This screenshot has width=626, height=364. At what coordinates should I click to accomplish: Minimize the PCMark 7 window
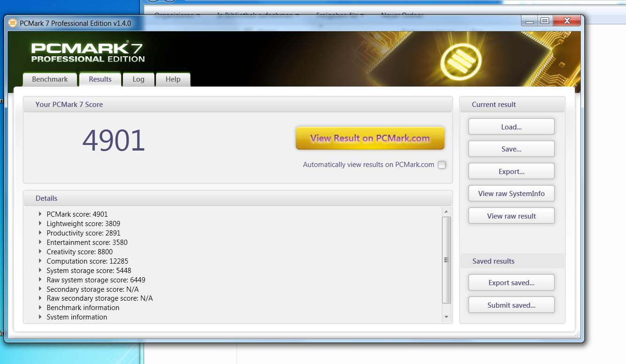point(530,21)
